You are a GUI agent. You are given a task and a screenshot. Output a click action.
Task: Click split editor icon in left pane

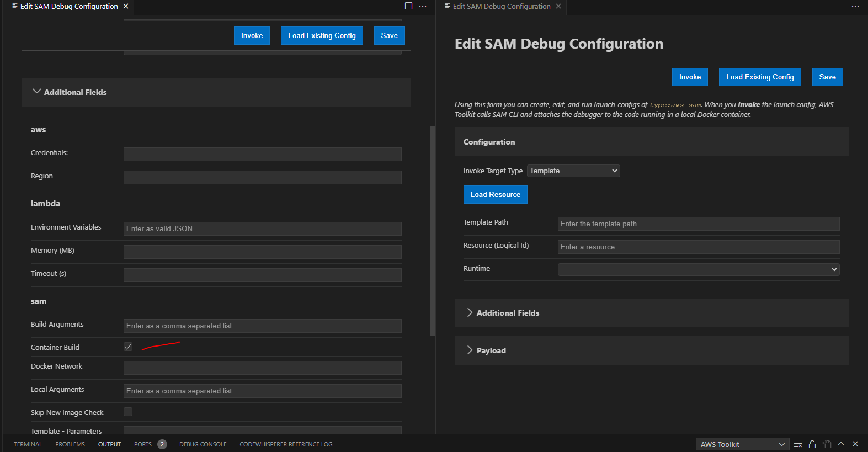(408, 6)
